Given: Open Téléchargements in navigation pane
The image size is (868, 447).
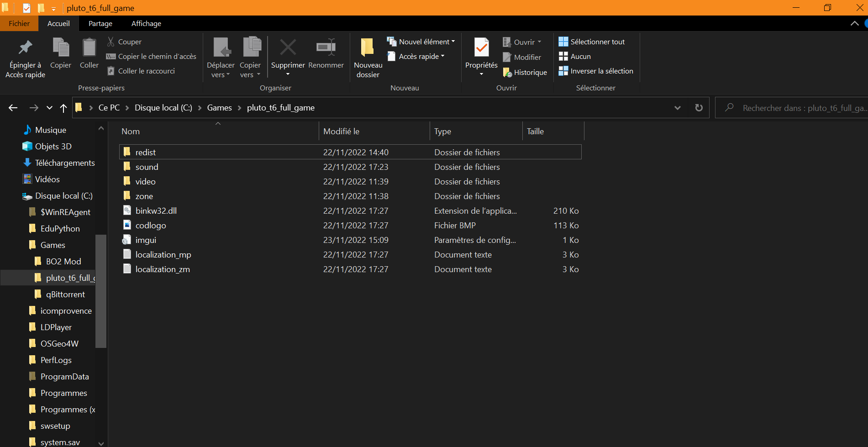Looking at the screenshot, I should click(x=59, y=163).
